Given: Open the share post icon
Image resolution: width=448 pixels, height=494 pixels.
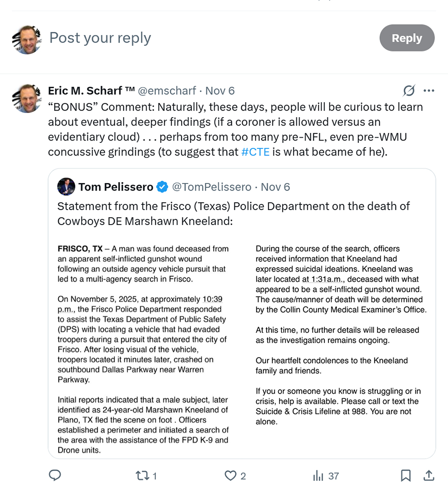Looking at the screenshot, I should click(428, 476).
